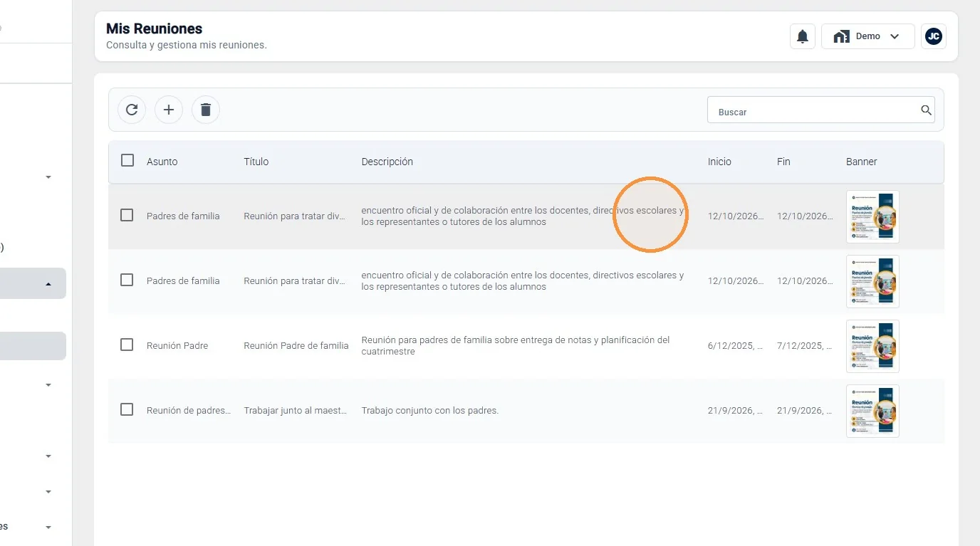The height and width of the screenshot is (546, 980).
Task: Sort by the Inicio column header
Action: tap(719, 162)
